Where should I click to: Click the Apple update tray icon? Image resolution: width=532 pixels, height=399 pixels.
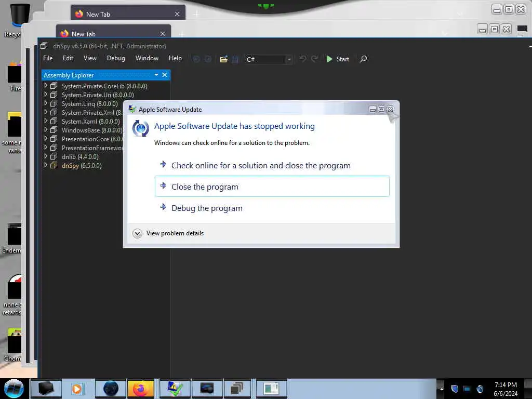480,389
